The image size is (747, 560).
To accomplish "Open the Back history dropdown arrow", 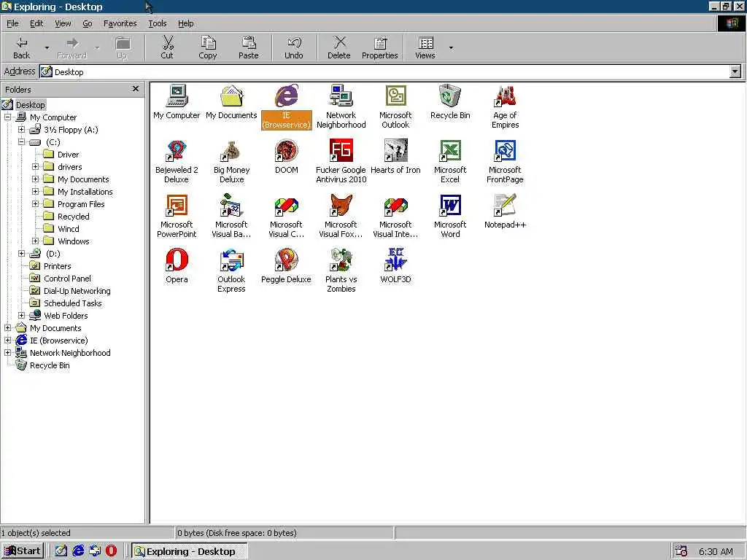I will click(x=47, y=47).
